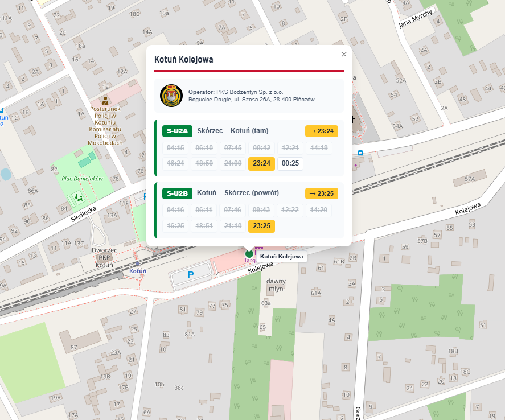The width and height of the screenshot is (505, 420).
Task: Click the police station icon on map
Action: [x=105, y=100]
